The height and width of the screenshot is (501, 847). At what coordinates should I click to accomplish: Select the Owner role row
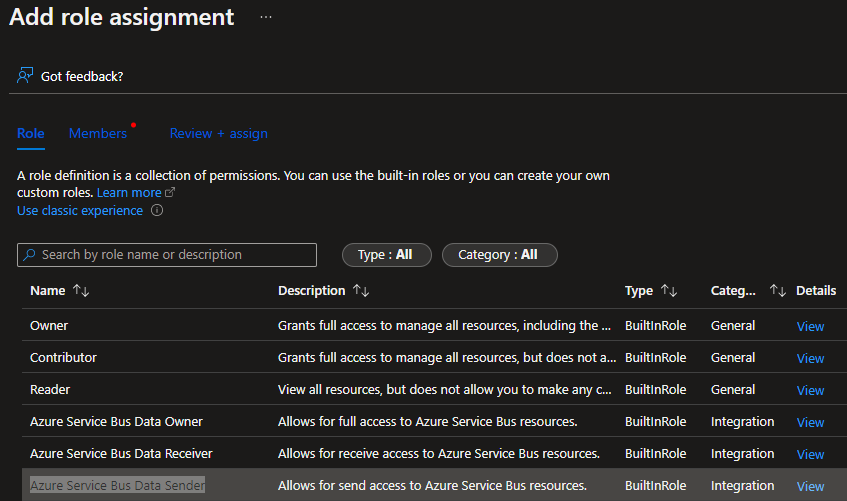[x=434, y=325]
